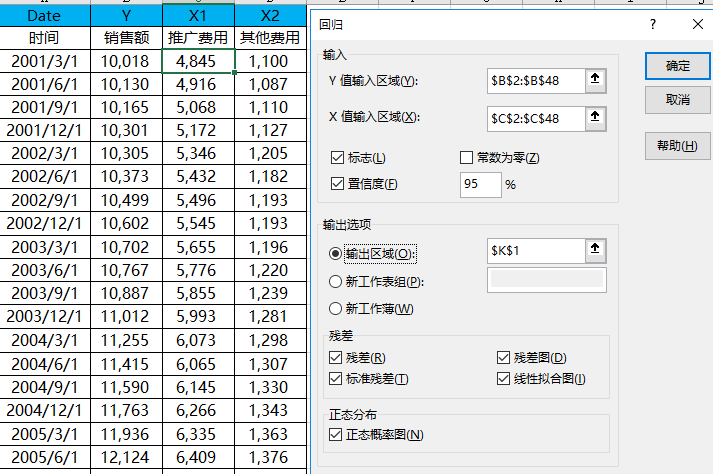Enable the 常数为零(Z) checkbox
The image size is (713, 474).
click(x=466, y=158)
